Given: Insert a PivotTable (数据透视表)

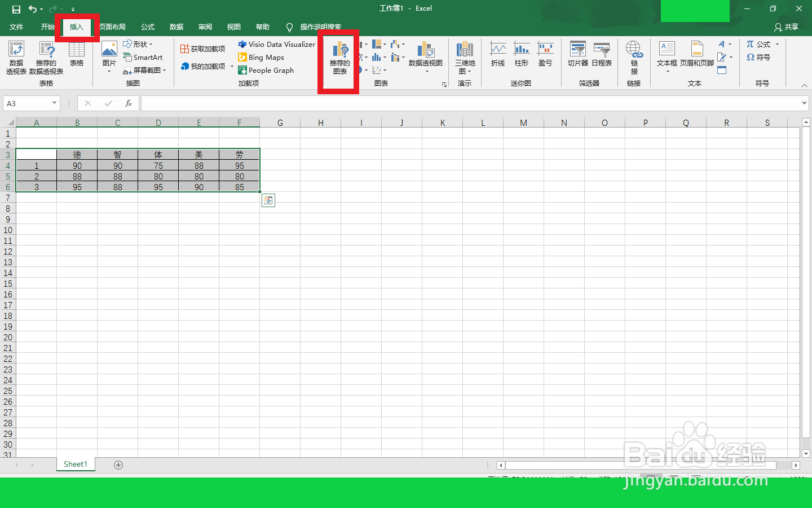Looking at the screenshot, I should (x=16, y=58).
